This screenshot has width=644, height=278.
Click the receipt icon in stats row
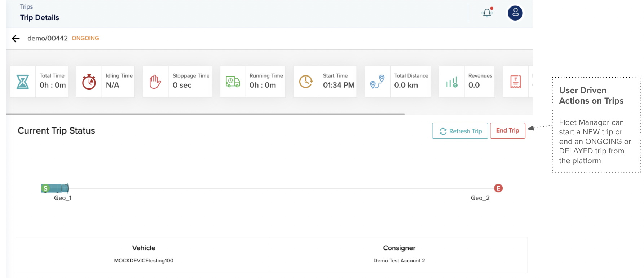tap(515, 82)
